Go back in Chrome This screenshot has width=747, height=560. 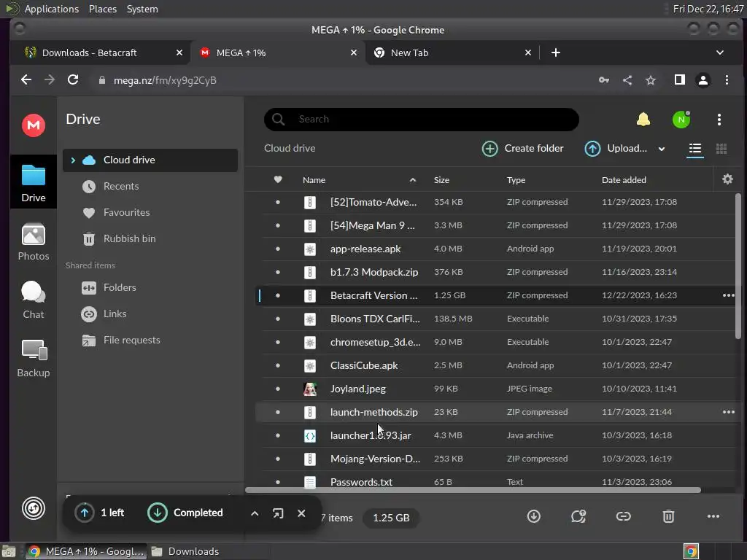(x=26, y=80)
